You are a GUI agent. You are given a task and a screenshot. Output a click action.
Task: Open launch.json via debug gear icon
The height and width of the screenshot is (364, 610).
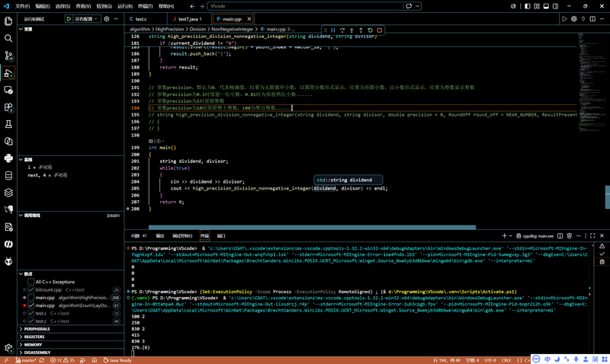107,18
